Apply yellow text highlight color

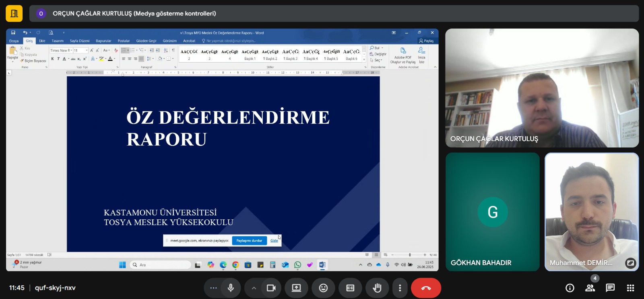click(101, 59)
